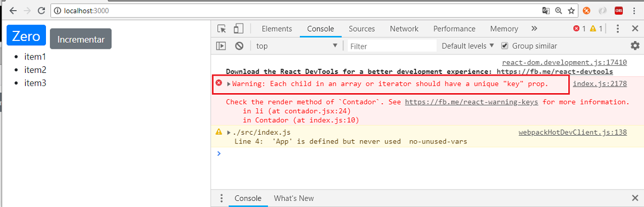This screenshot has height=207, width=644.
Task: Click the item2 list entry
Action: (x=35, y=70)
